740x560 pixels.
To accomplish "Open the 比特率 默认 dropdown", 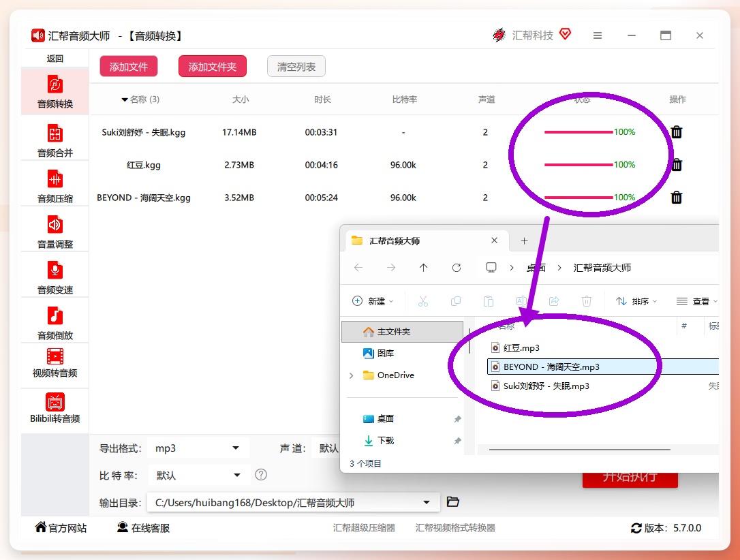I will [199, 475].
